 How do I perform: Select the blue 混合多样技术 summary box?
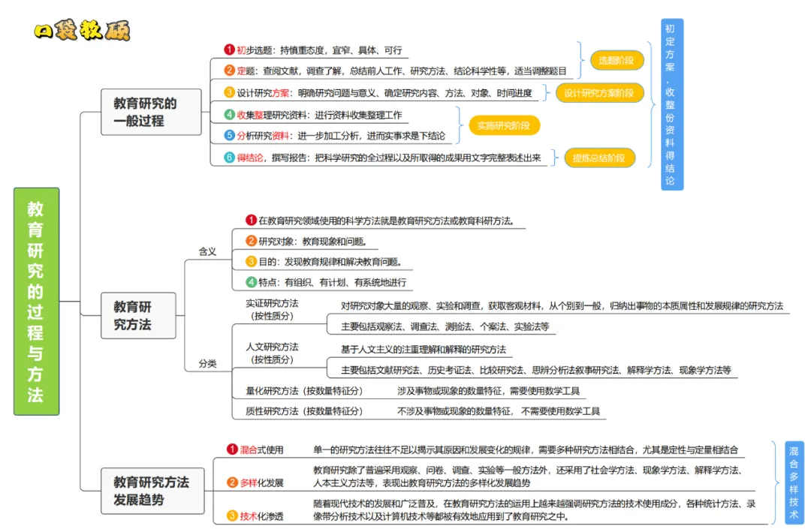click(x=794, y=483)
